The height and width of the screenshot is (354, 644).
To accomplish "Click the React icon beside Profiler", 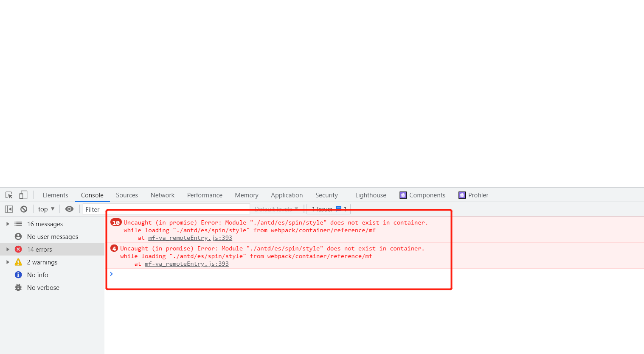I will [462, 195].
